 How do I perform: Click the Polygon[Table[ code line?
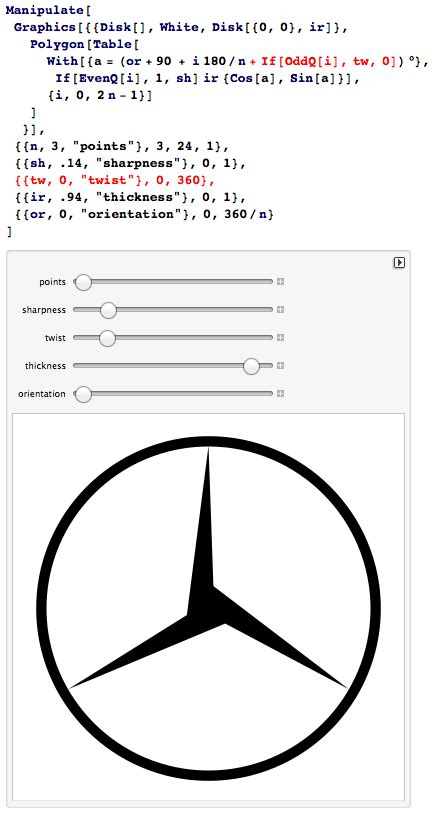click(x=85, y=44)
